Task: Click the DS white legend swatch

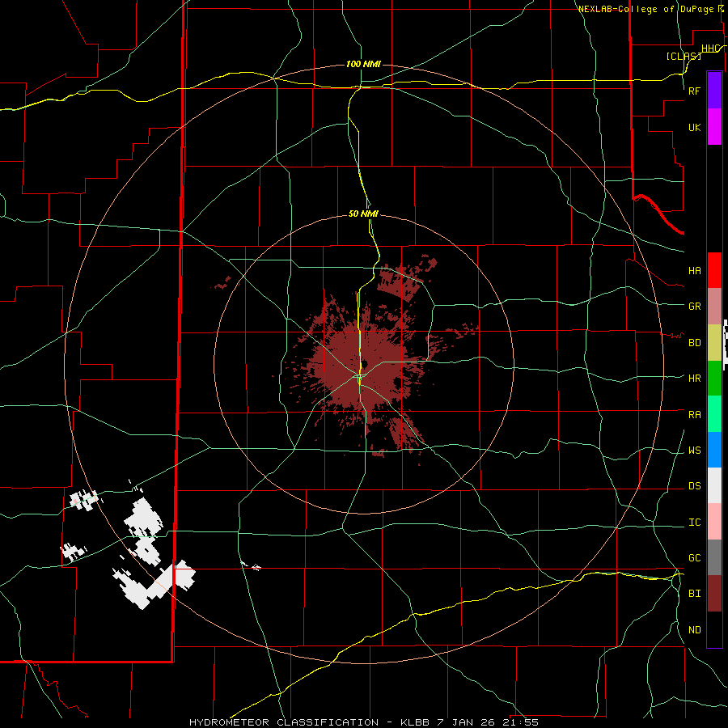Action: coord(714,485)
